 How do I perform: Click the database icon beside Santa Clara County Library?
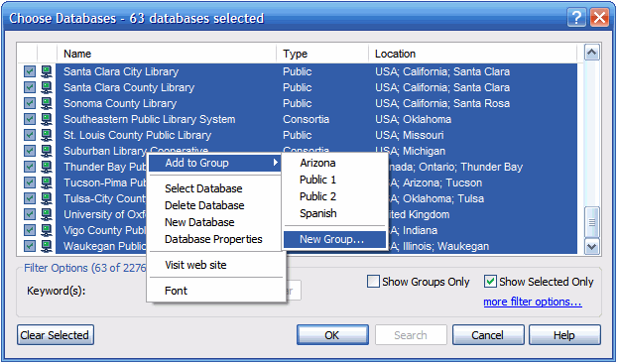pyautogui.click(x=47, y=87)
